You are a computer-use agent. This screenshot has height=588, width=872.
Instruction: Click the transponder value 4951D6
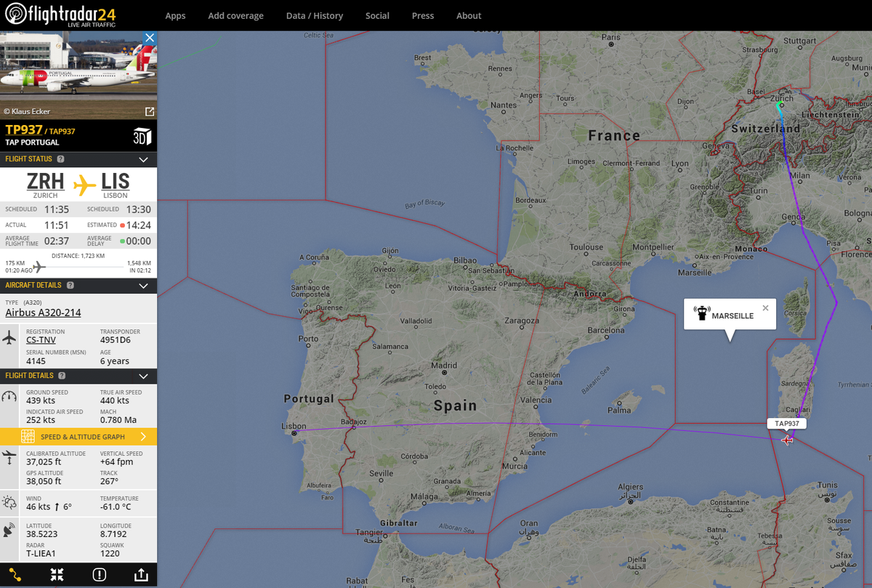[x=115, y=340]
